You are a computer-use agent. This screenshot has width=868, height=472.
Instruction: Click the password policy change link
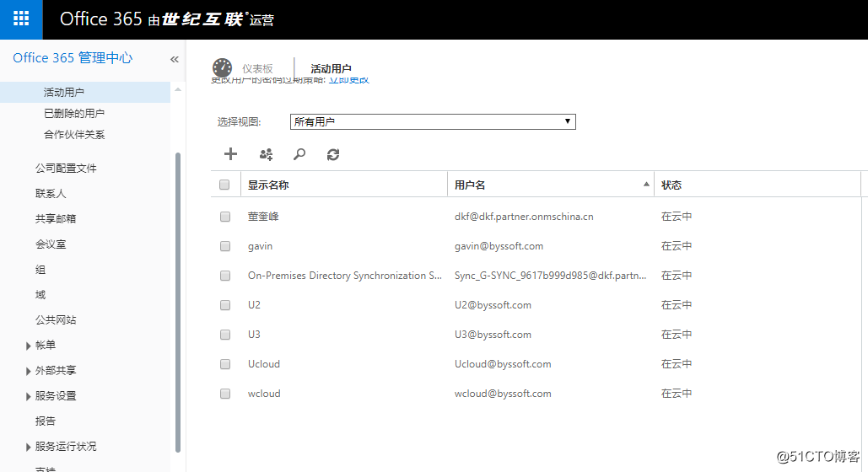coord(348,81)
